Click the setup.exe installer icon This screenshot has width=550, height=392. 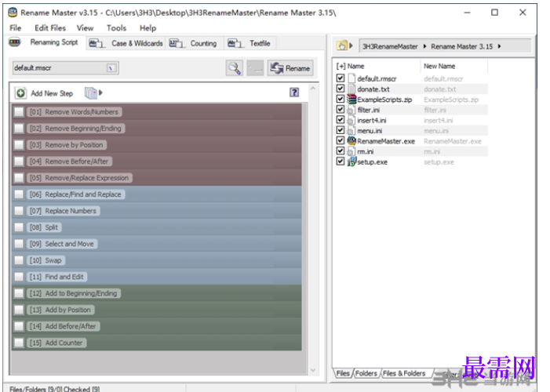[x=351, y=162]
